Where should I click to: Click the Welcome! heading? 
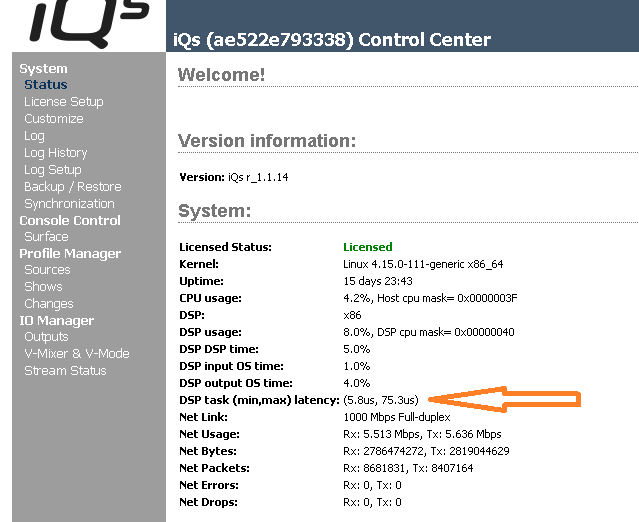tap(221, 75)
